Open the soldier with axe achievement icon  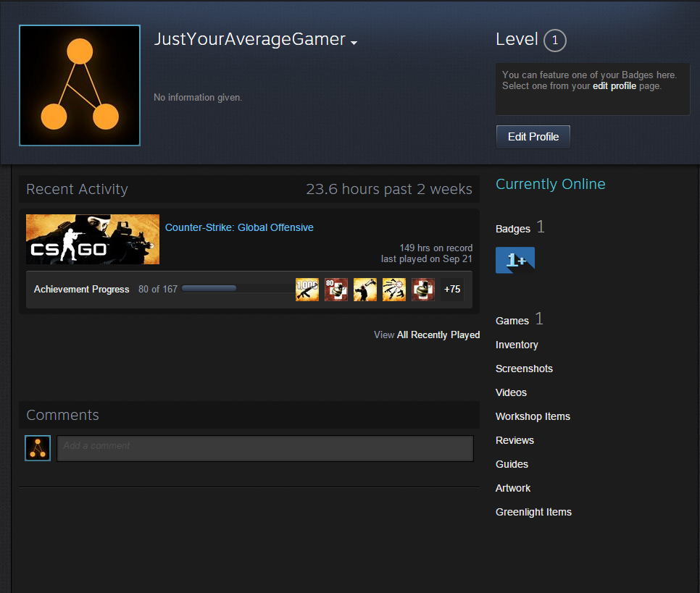pos(365,290)
